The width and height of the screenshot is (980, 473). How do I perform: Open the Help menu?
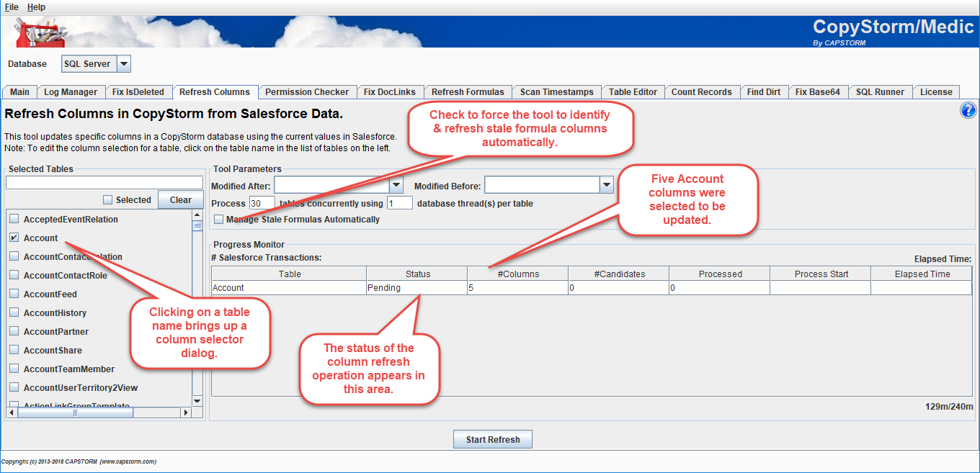click(36, 7)
